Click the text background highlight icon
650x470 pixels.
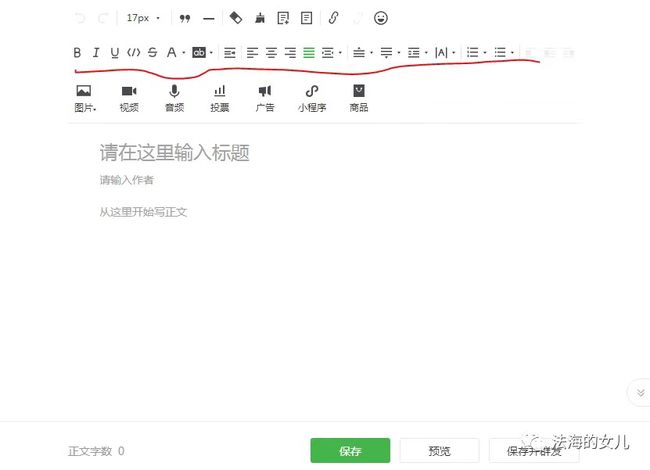click(199, 53)
